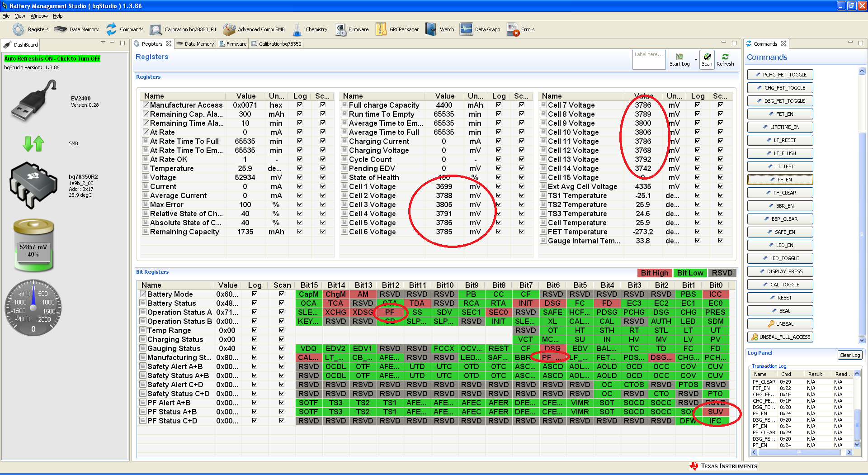Image resolution: width=868 pixels, height=475 pixels.
Task: Open DashBoard view menu chevron
Action: (x=103, y=43)
